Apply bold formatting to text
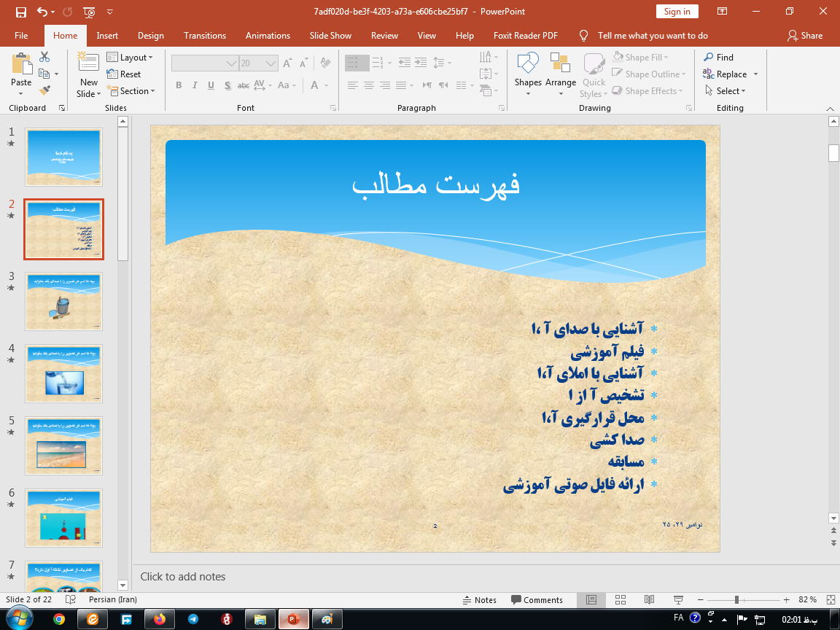The image size is (840, 630). point(178,85)
